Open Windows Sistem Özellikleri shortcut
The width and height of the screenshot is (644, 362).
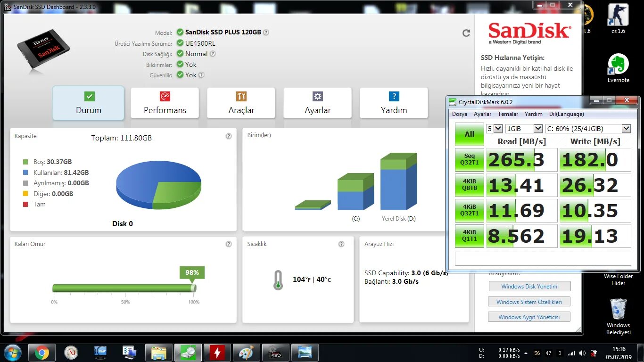click(529, 302)
